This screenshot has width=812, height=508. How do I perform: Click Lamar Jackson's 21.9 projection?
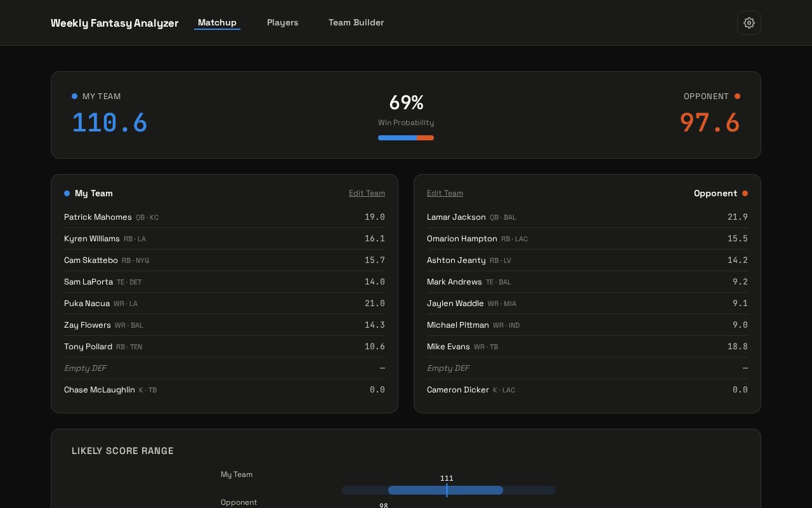click(738, 217)
